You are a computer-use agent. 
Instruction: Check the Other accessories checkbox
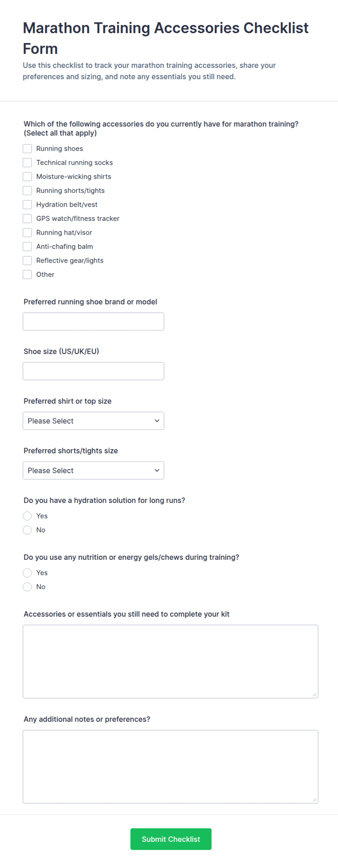click(27, 274)
